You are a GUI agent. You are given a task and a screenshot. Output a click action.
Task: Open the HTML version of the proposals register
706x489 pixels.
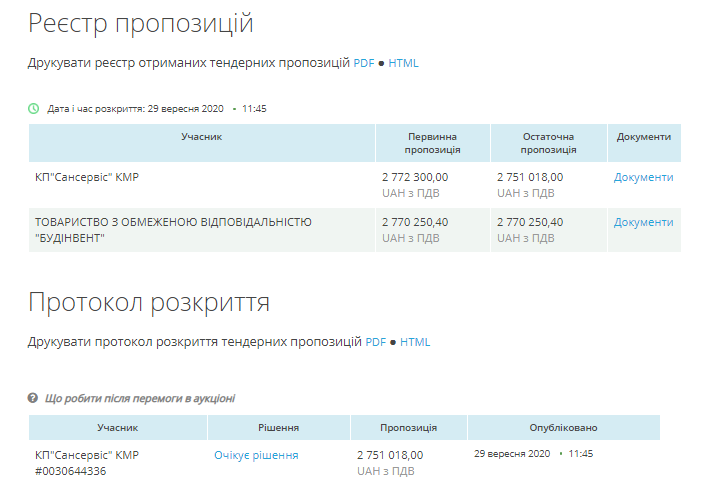(403, 63)
